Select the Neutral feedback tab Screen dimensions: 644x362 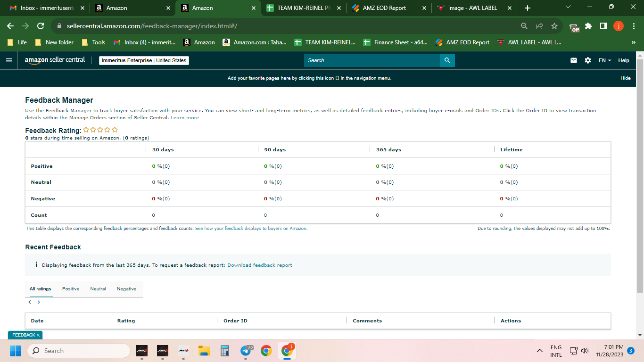(98, 289)
